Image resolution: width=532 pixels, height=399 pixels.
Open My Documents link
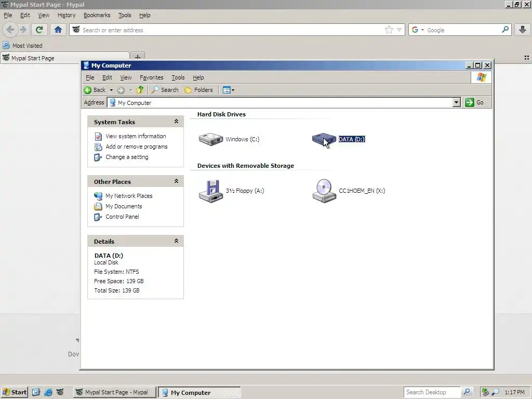[x=124, y=206]
